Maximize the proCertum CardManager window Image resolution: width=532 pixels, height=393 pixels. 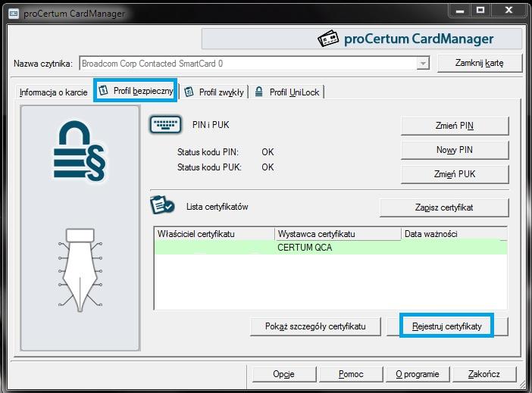(x=480, y=11)
